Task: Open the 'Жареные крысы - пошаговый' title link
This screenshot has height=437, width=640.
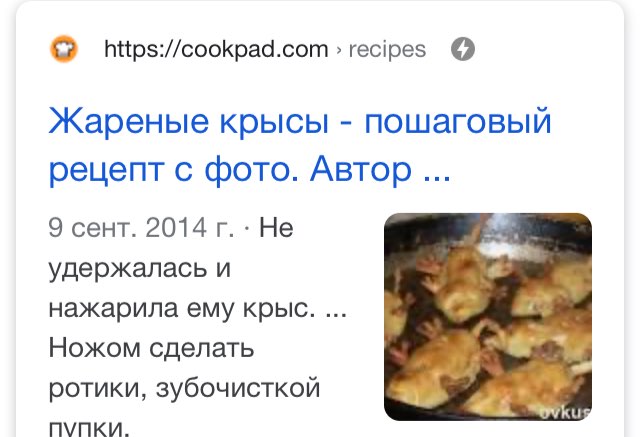Action: tap(300, 122)
